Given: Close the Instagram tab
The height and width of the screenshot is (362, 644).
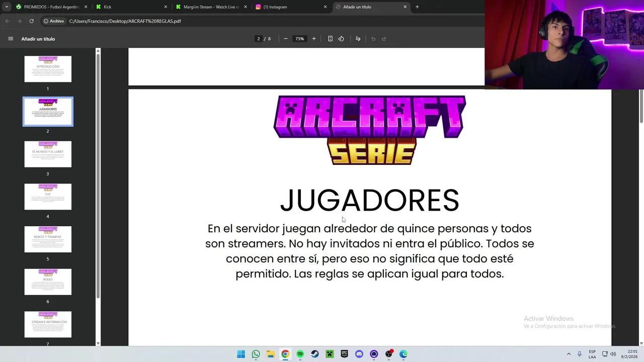Looking at the screenshot, I should coord(325,7).
